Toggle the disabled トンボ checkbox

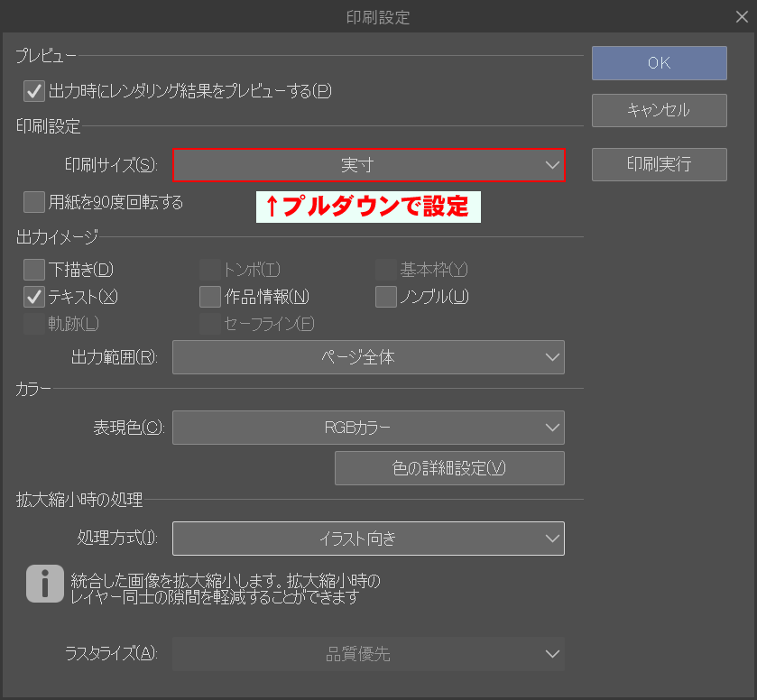(x=210, y=270)
